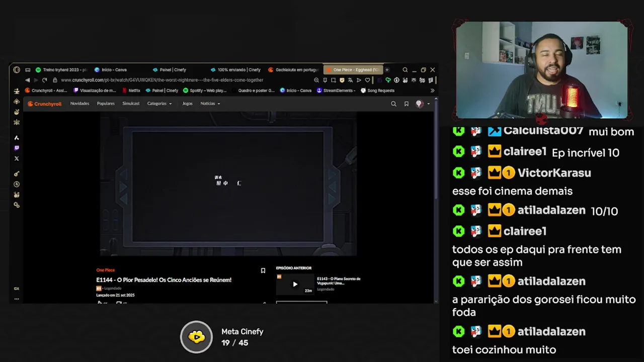Screen dimensions: 644x362
Task: Show hidden bookmarks with double chevron
Action: pyautogui.click(x=432, y=90)
